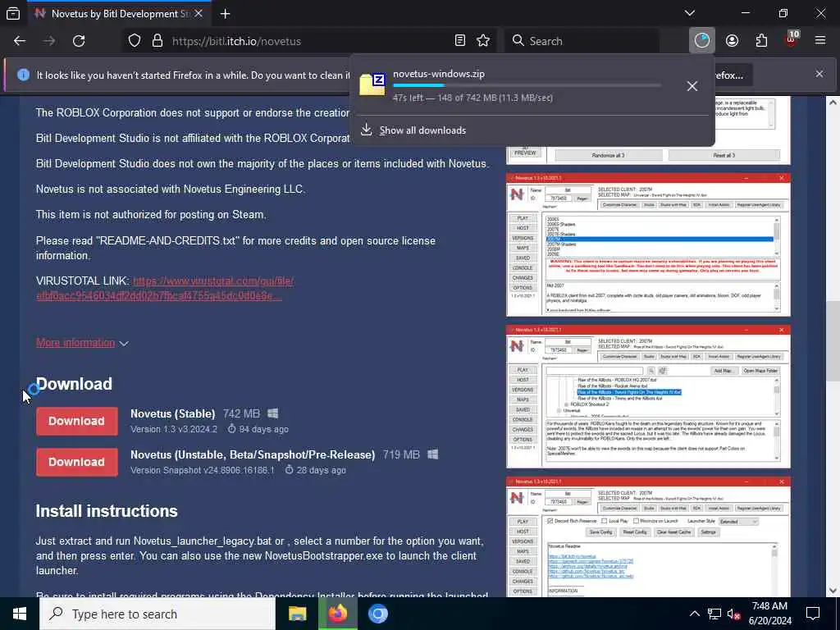Click the novetus-windows.zip download progress bar
The height and width of the screenshot is (630, 840).
pyautogui.click(x=527, y=85)
